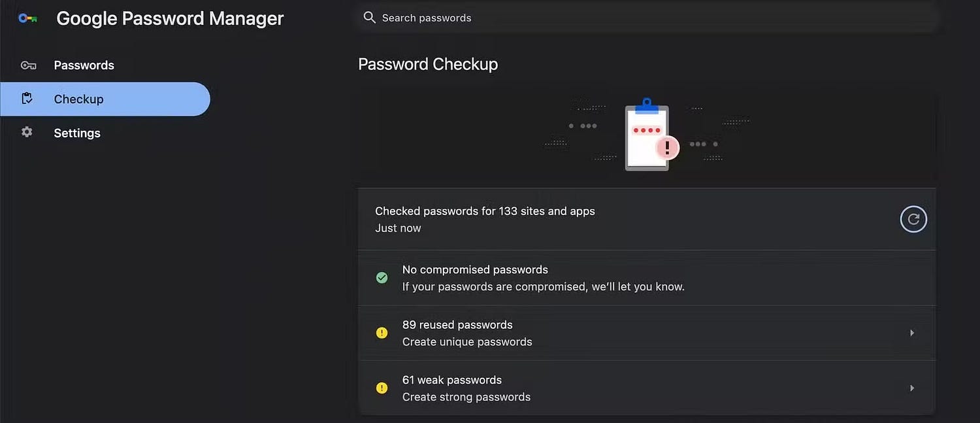
Task: Rerun checkup with the refresh icon
Action: click(x=913, y=219)
